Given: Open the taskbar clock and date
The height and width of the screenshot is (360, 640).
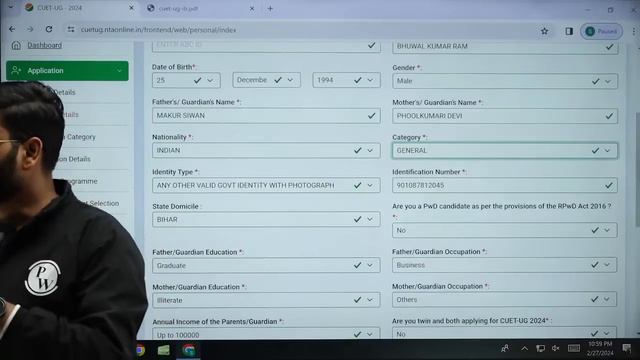Looking at the screenshot, I should (600, 349).
